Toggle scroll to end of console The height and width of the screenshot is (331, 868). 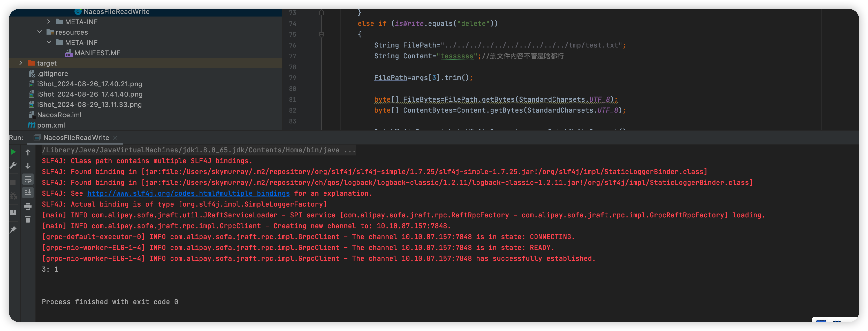coord(28,193)
